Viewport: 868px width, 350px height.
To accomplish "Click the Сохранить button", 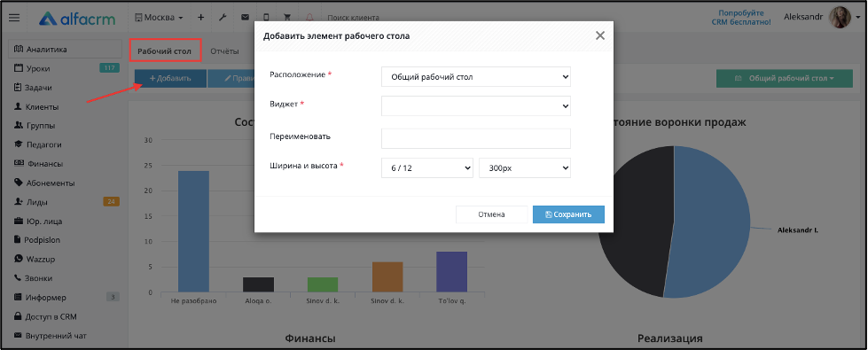I will click(x=568, y=214).
